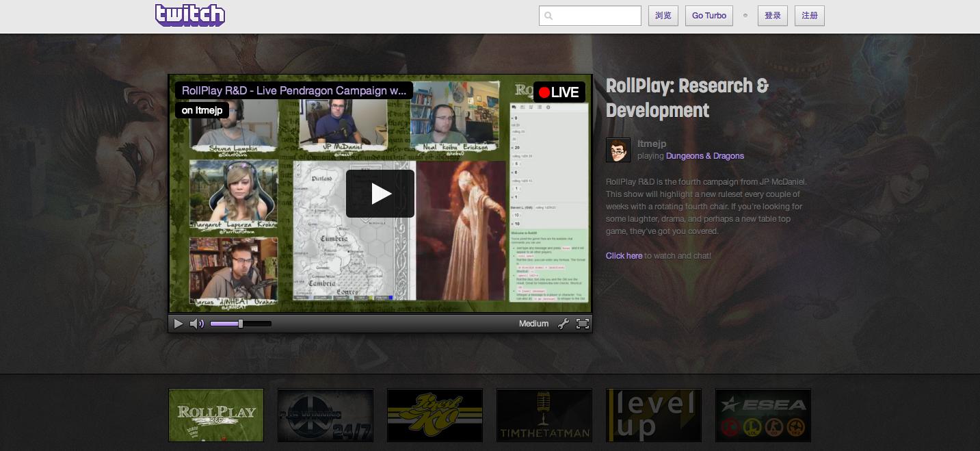Click the Itmejp avatar image

click(618, 150)
